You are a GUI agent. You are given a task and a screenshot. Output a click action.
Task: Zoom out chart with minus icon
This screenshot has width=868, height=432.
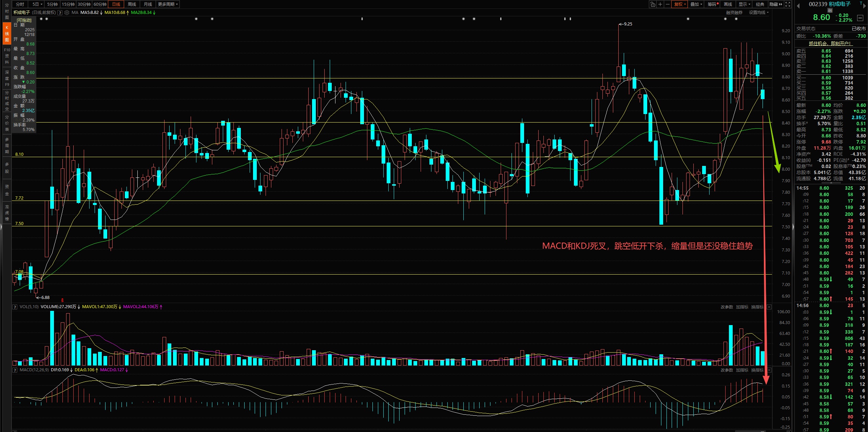(x=668, y=4)
